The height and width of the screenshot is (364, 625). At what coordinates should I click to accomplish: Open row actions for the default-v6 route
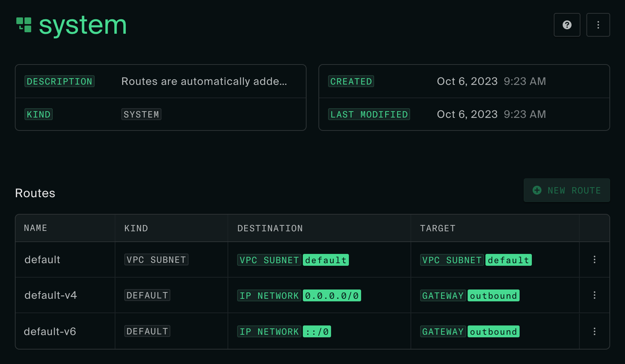click(x=594, y=331)
